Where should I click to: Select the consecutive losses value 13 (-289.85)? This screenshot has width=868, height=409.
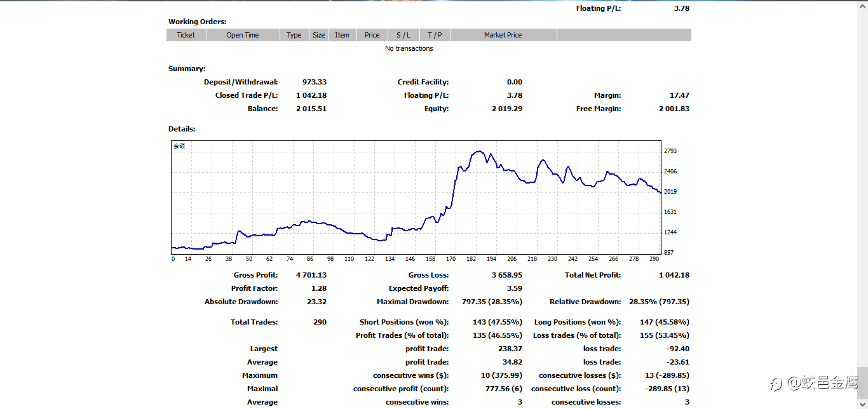tap(667, 375)
